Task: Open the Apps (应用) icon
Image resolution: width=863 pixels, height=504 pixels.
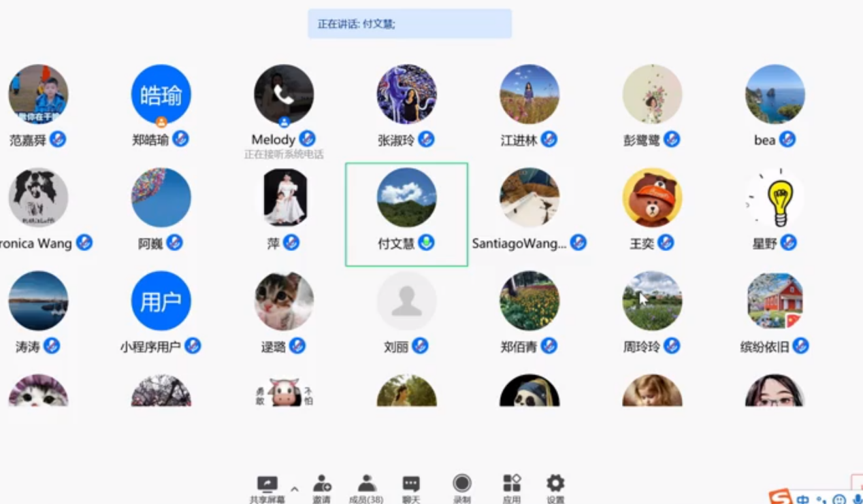Action: point(511,484)
